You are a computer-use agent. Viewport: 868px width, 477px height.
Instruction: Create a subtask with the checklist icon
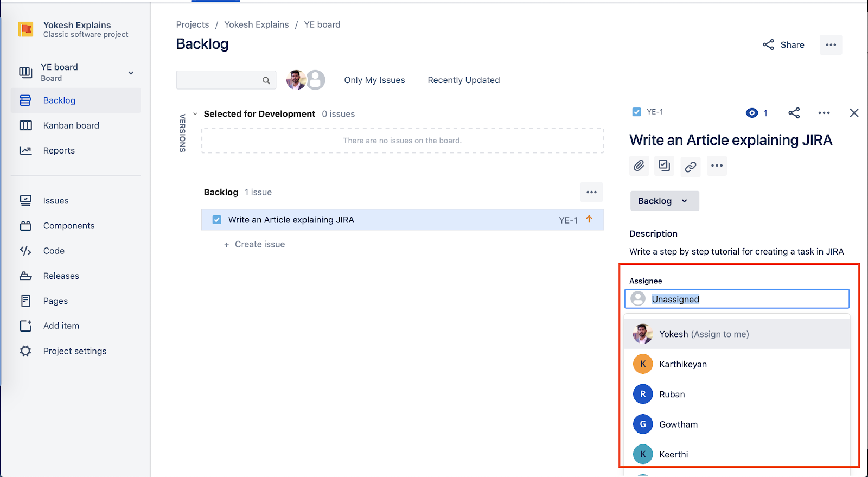pos(665,166)
